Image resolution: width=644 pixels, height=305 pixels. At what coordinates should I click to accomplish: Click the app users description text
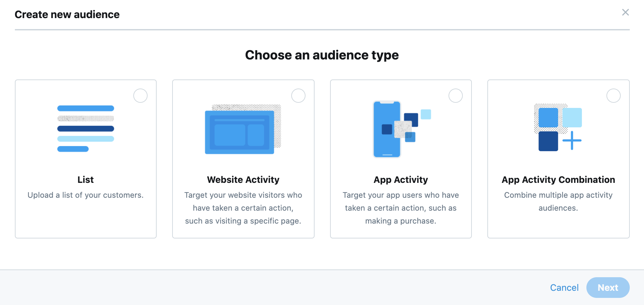click(x=401, y=208)
